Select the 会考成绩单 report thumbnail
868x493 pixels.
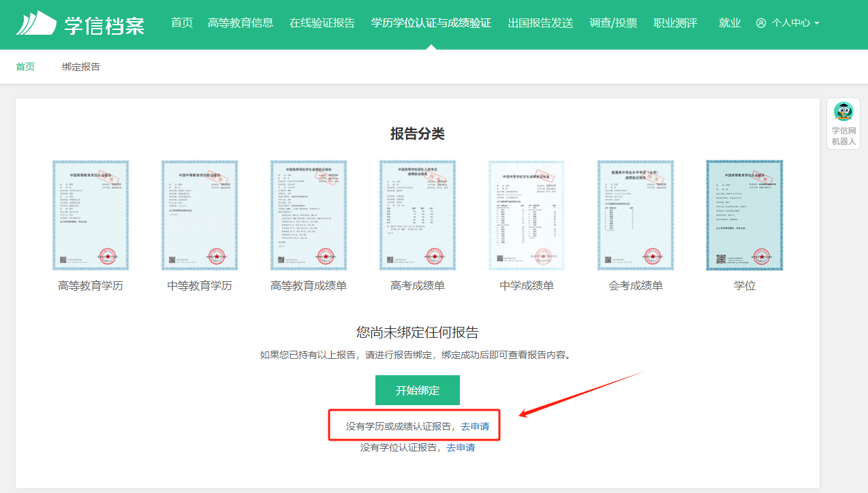tap(636, 215)
